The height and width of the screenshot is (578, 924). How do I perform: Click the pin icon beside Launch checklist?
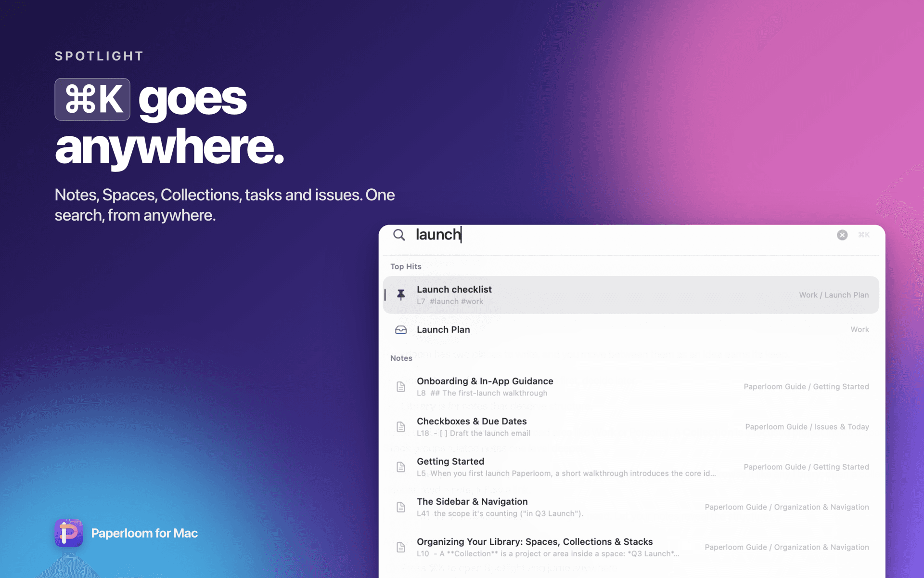pyautogui.click(x=401, y=294)
